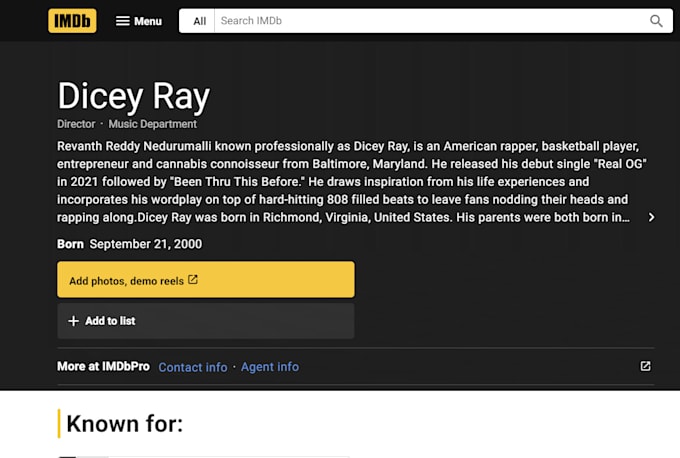
Task: Open the IMDb home logo
Action: [x=72, y=21]
